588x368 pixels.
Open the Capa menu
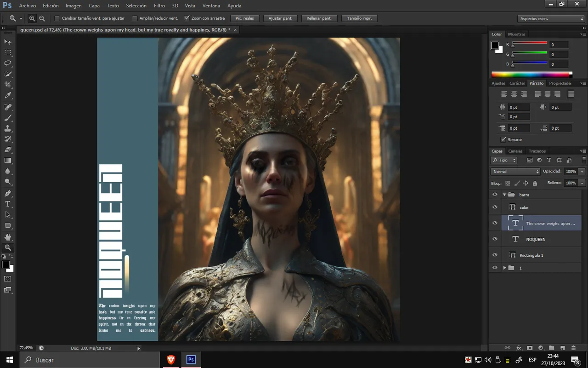[94, 6]
